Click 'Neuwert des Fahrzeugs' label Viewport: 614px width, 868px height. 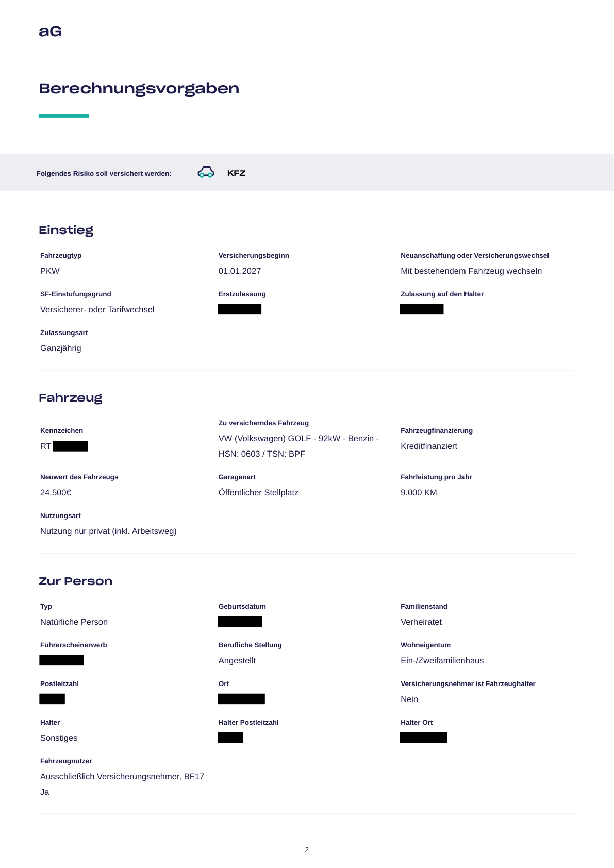[79, 477]
